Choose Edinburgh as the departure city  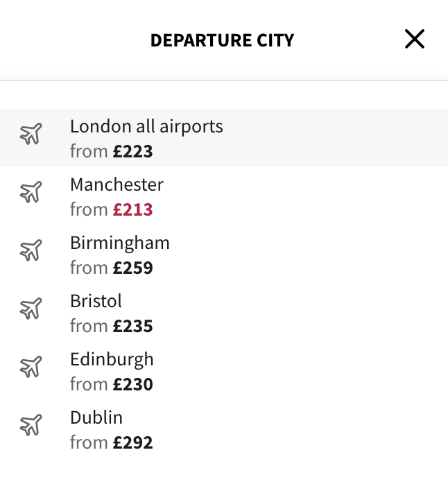[224, 371]
